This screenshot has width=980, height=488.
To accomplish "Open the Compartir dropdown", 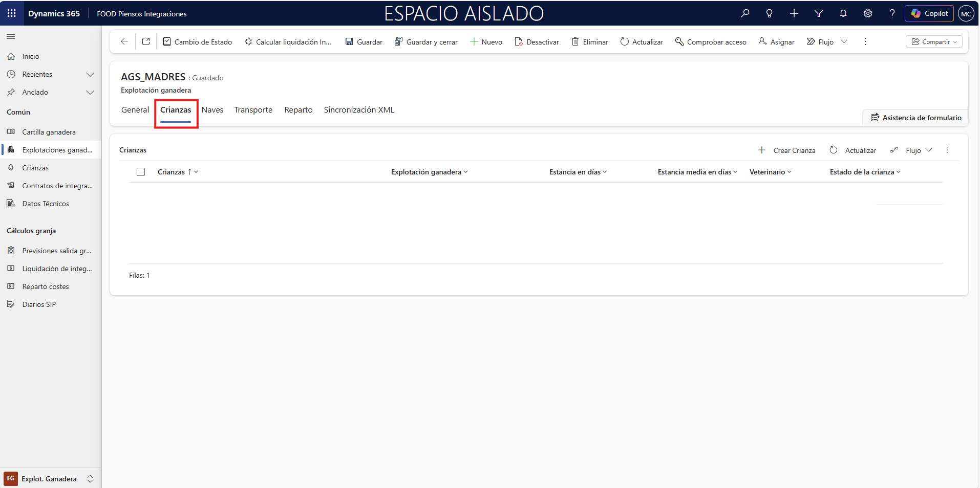I will 934,41.
